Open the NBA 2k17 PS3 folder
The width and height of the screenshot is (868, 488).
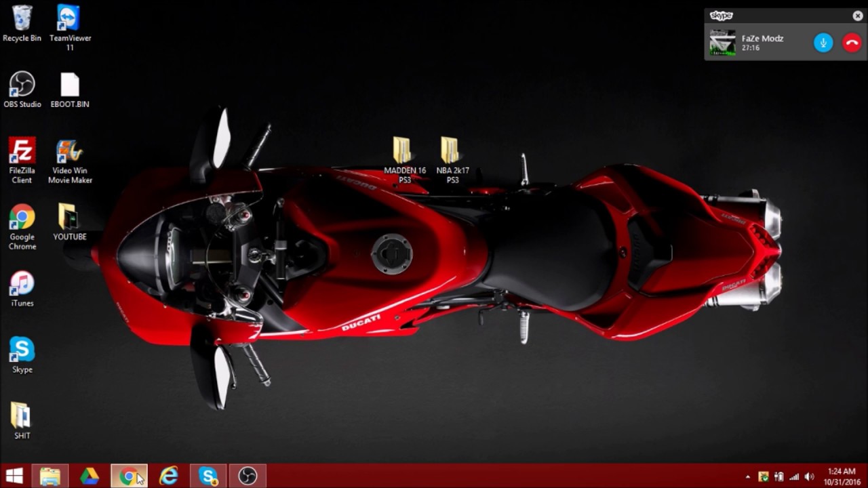452,161
